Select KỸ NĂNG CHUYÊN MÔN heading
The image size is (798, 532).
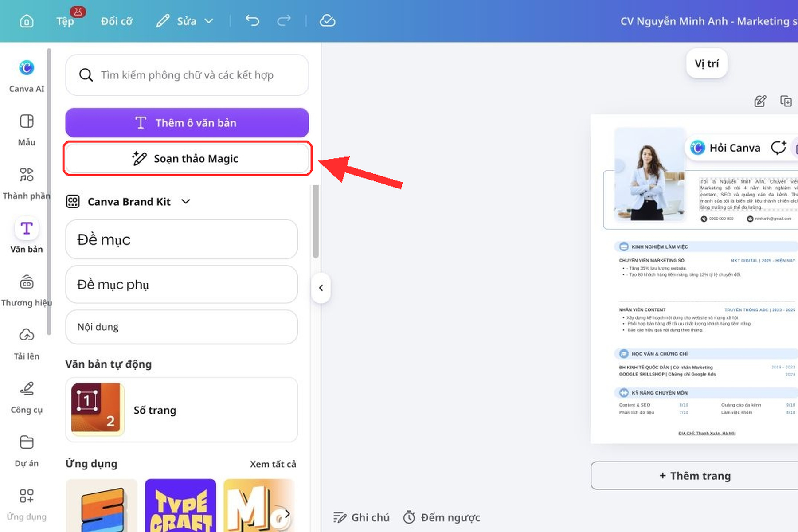659,393
